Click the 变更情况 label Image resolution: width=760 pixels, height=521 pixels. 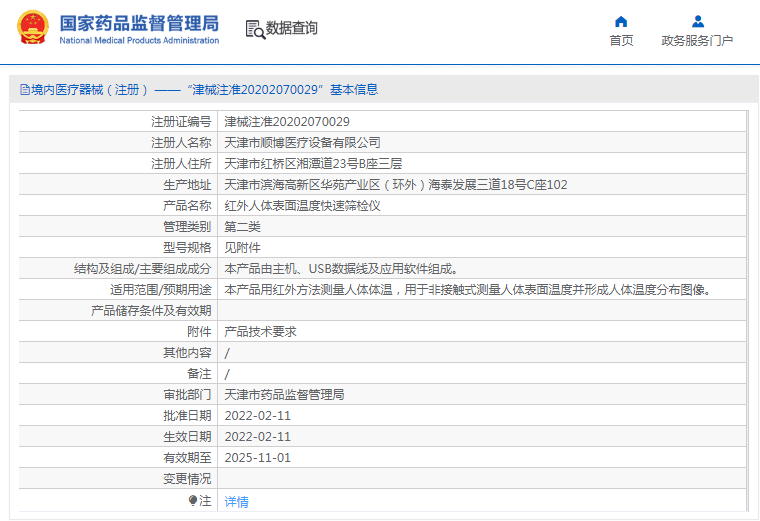click(187, 479)
